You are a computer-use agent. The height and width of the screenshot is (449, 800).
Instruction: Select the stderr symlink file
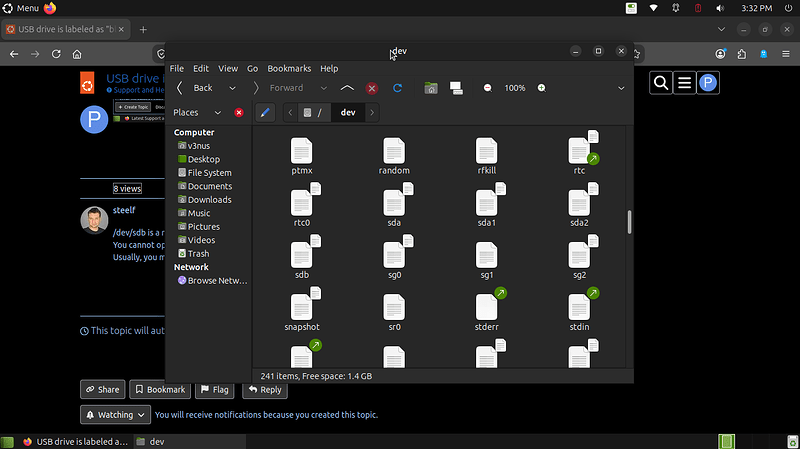(486, 309)
